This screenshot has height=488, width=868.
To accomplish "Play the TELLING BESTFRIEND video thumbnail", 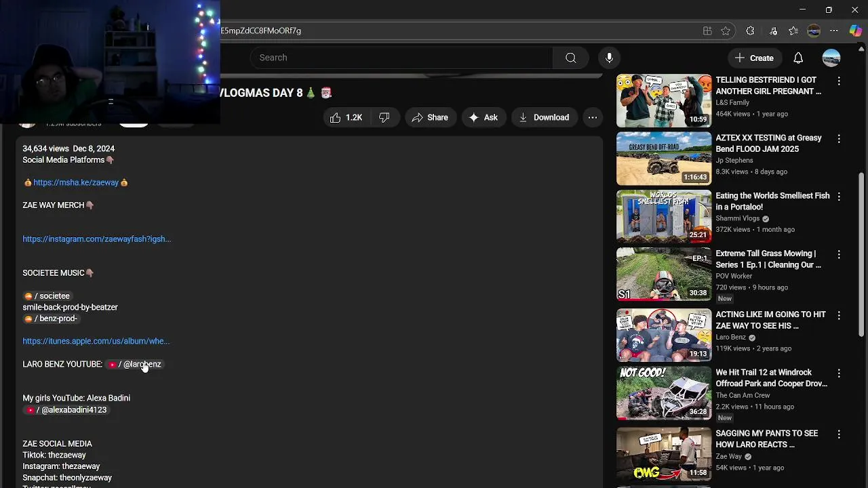I will [x=664, y=101].
